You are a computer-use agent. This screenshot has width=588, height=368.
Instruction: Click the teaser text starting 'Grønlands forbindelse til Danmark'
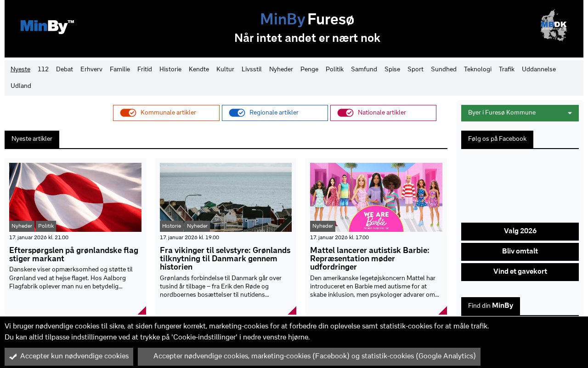pos(221,287)
